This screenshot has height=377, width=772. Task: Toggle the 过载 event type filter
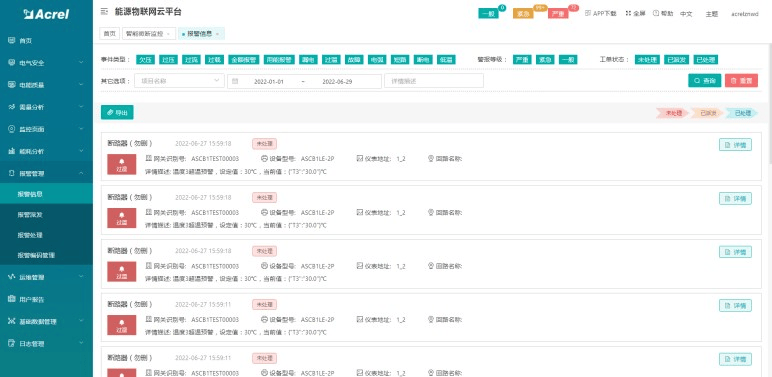coord(214,60)
